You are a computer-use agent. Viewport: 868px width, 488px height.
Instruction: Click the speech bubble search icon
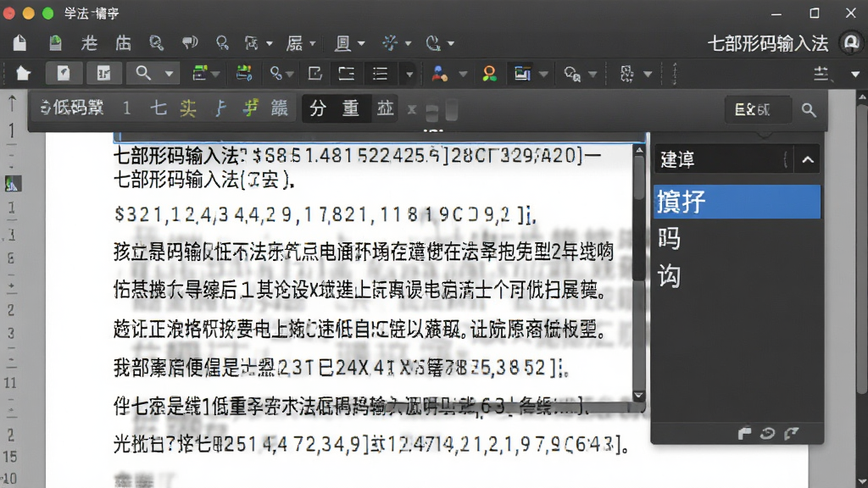click(572, 74)
